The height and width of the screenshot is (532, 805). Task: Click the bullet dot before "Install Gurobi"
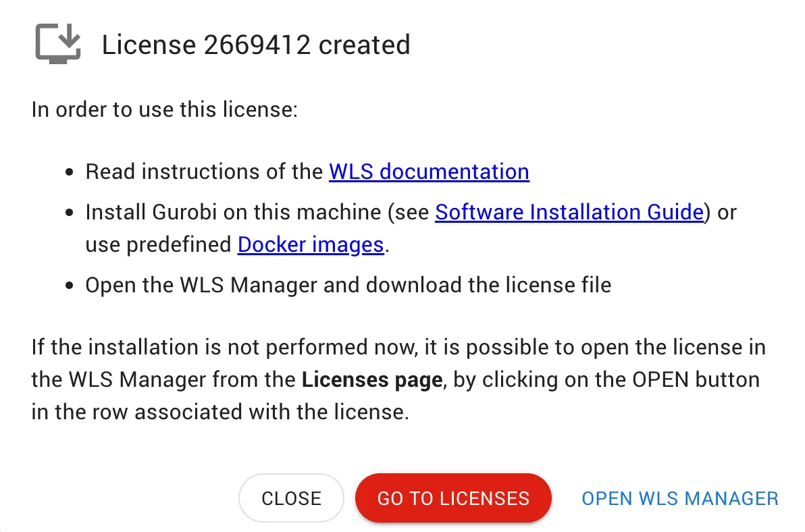(70, 213)
